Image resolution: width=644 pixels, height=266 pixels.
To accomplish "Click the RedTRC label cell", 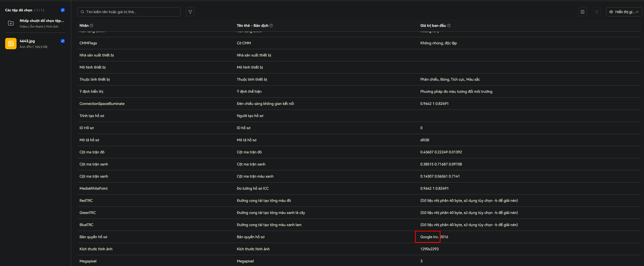I will click(86, 201).
